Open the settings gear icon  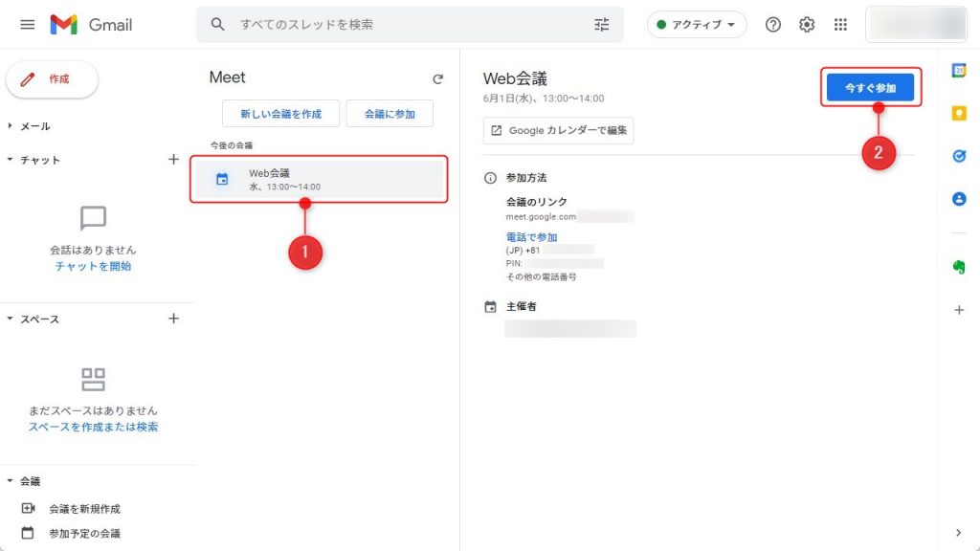pos(807,24)
